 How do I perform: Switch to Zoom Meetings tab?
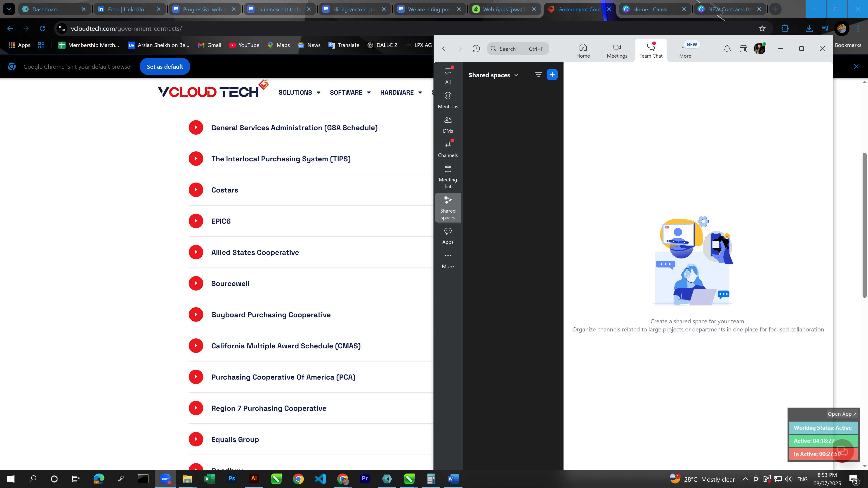(617, 51)
